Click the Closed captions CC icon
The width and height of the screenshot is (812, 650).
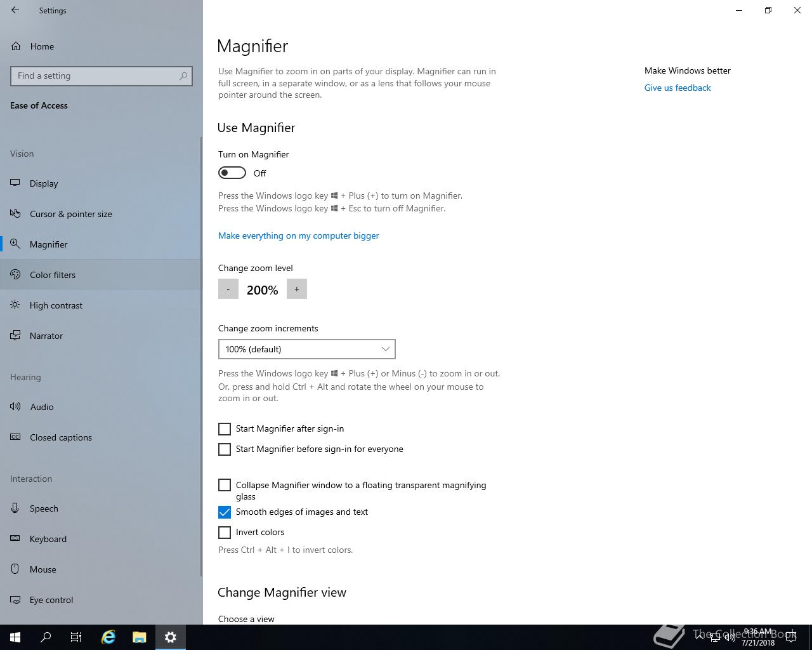coord(15,437)
